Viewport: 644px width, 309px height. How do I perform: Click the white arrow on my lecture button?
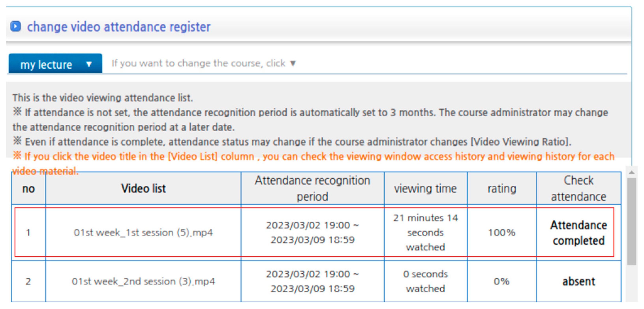tap(89, 64)
